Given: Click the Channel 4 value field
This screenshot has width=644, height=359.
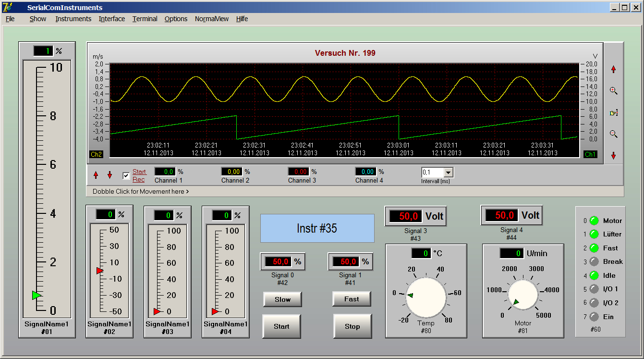Looking at the screenshot, I should tap(366, 172).
